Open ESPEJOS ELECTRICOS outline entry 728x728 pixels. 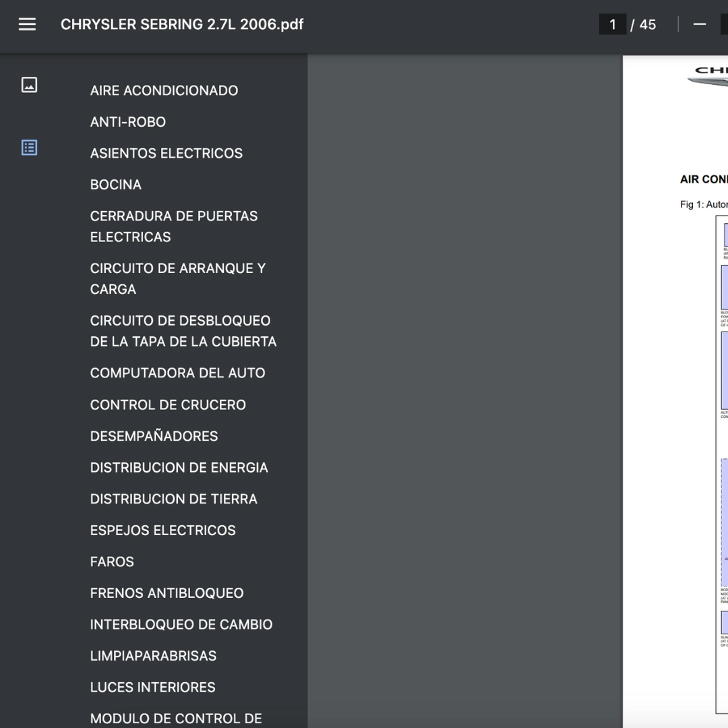click(162, 530)
